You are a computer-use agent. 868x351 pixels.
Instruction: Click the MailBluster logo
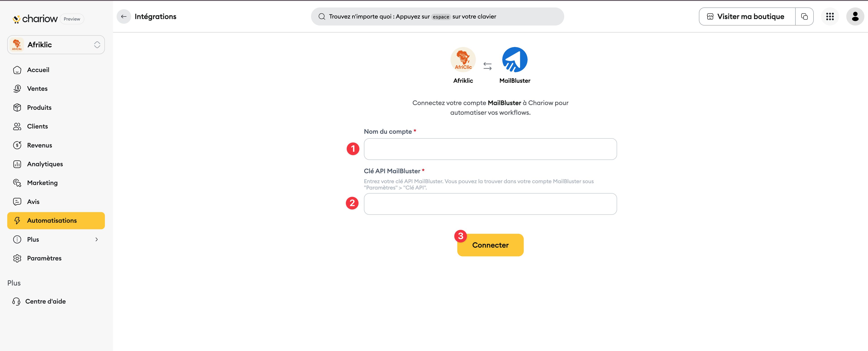click(514, 60)
